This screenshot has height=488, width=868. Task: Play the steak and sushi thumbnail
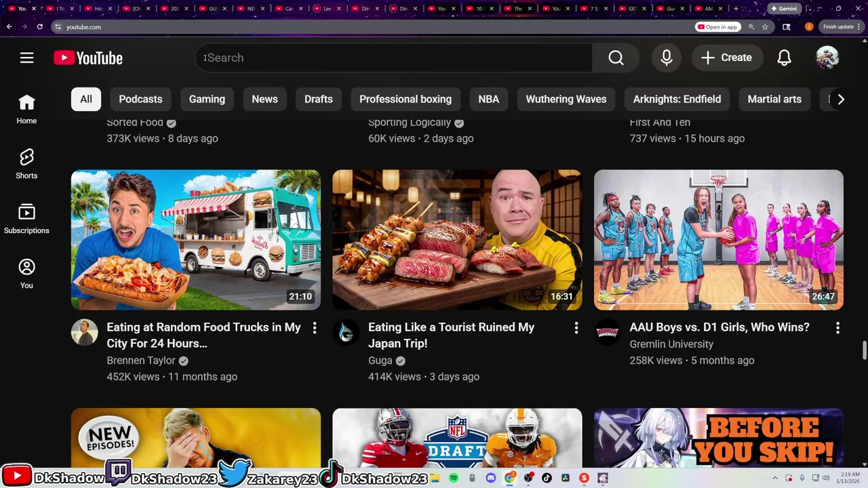457,240
